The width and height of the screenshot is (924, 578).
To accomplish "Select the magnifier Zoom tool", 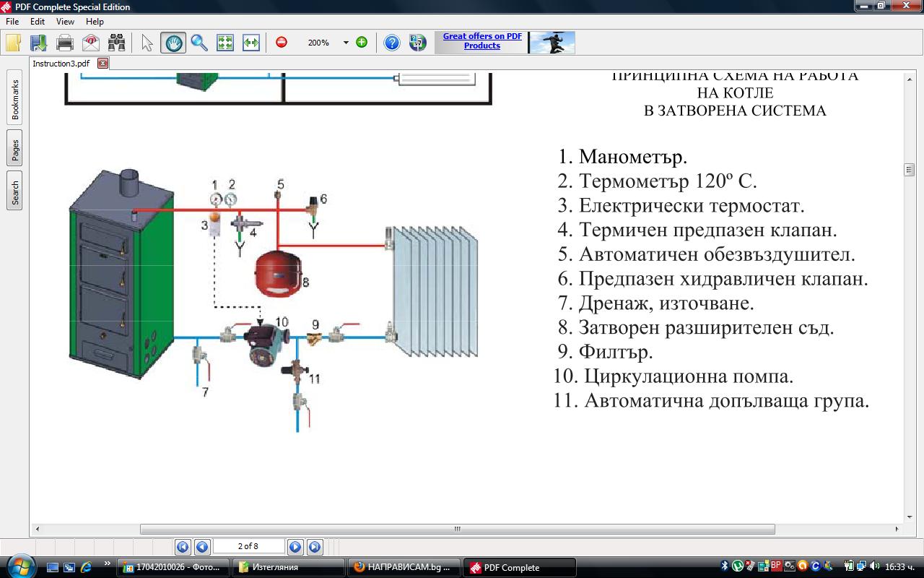I will (x=199, y=43).
